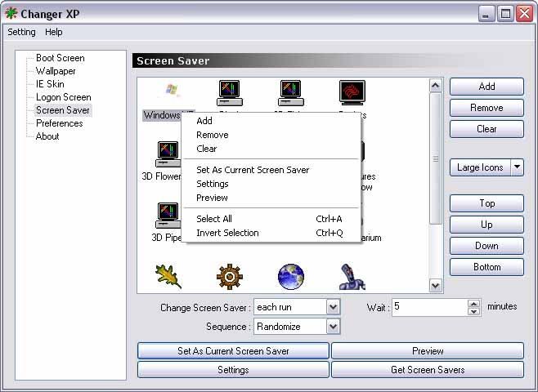The width and height of the screenshot is (538, 392).
Task: Open the Change Screen Saver dropdown
Action: click(333, 307)
